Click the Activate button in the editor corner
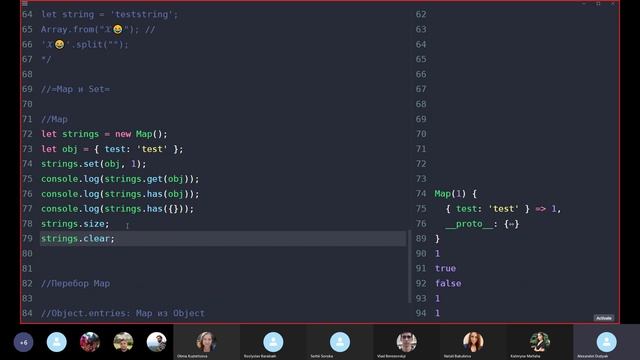The height and width of the screenshot is (360, 640). tap(604, 318)
